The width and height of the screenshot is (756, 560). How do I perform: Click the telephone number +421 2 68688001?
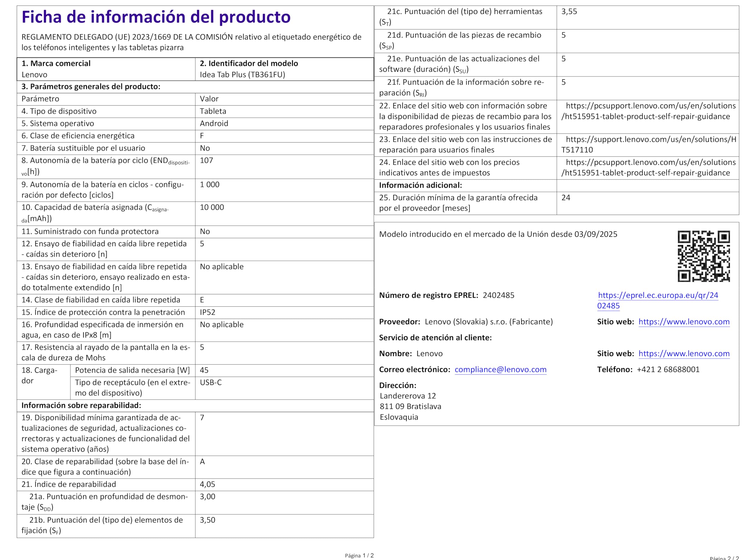[x=668, y=370]
